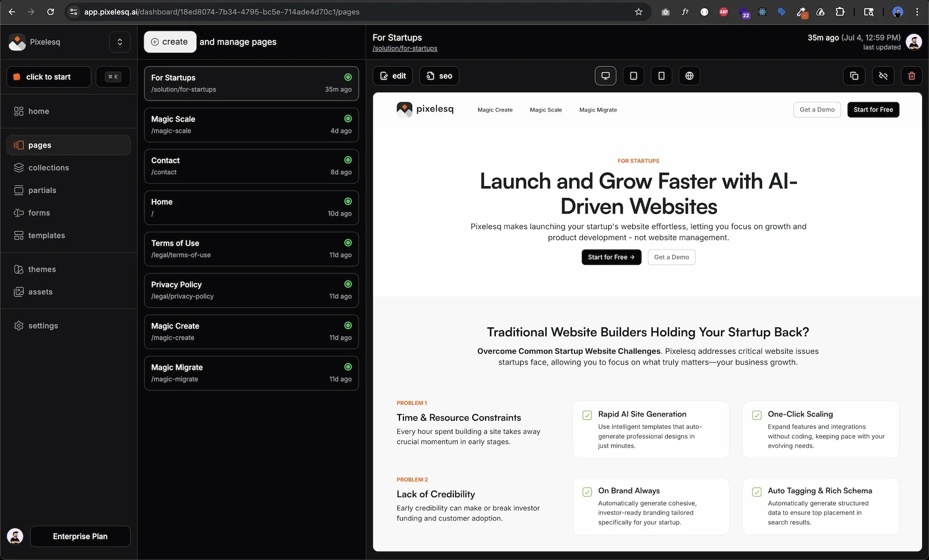Click user avatar beside Enterprise Plan

tap(15, 536)
